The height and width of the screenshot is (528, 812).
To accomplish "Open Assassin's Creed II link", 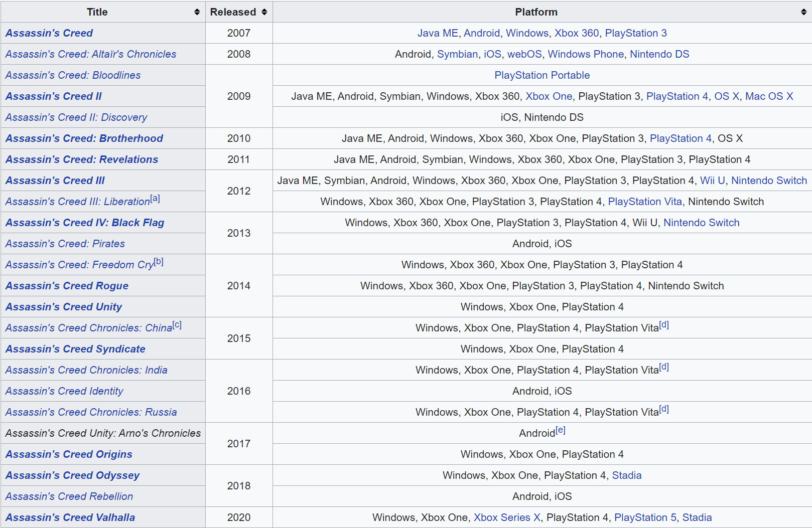I will tap(54, 96).
